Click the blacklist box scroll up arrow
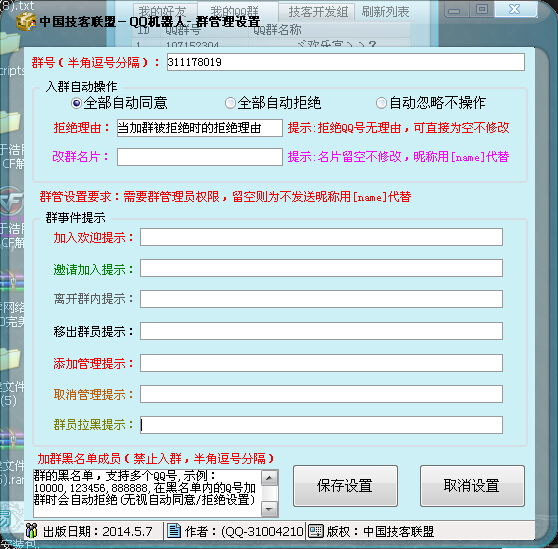Image resolution: width=558 pixels, height=549 pixels. (x=269, y=478)
